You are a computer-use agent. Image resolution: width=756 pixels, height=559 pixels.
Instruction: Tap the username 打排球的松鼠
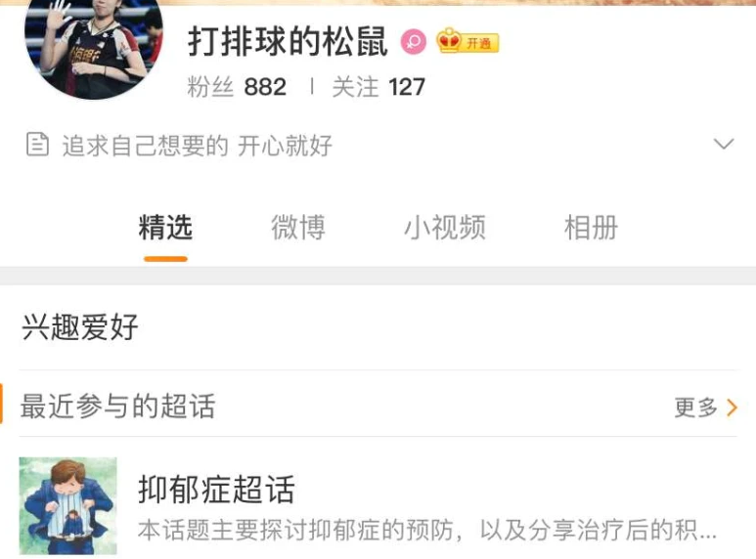click(x=288, y=41)
